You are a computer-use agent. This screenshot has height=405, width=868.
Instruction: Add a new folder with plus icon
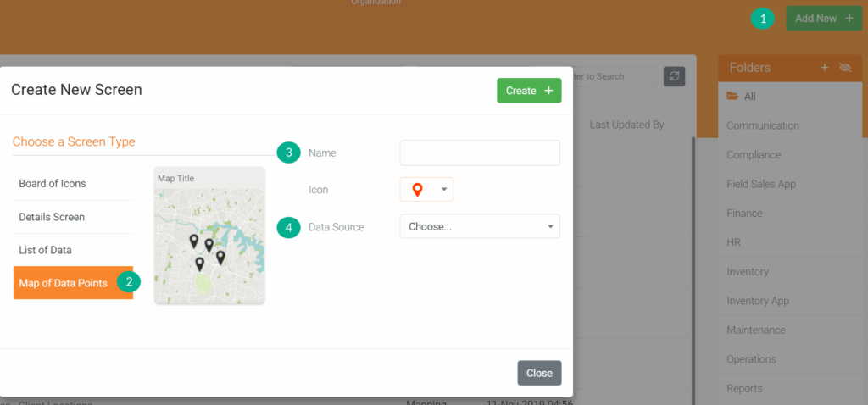coord(824,68)
